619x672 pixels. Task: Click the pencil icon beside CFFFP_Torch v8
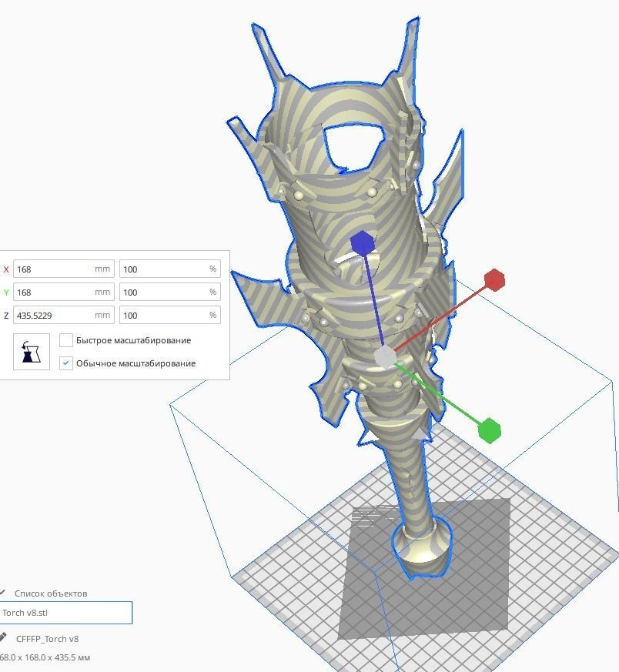[2, 637]
